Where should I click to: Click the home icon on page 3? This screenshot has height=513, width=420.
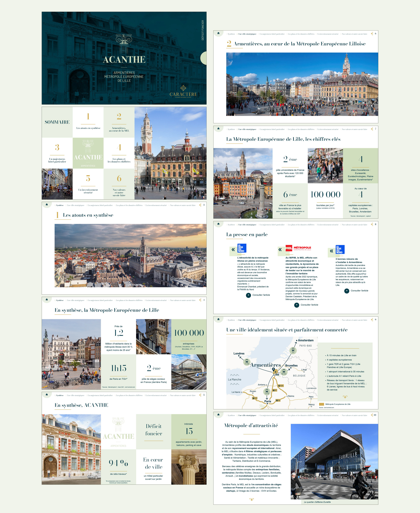(47, 205)
